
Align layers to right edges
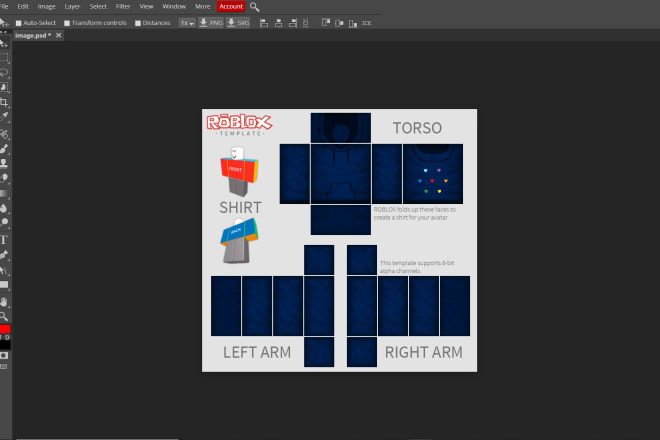click(293, 23)
